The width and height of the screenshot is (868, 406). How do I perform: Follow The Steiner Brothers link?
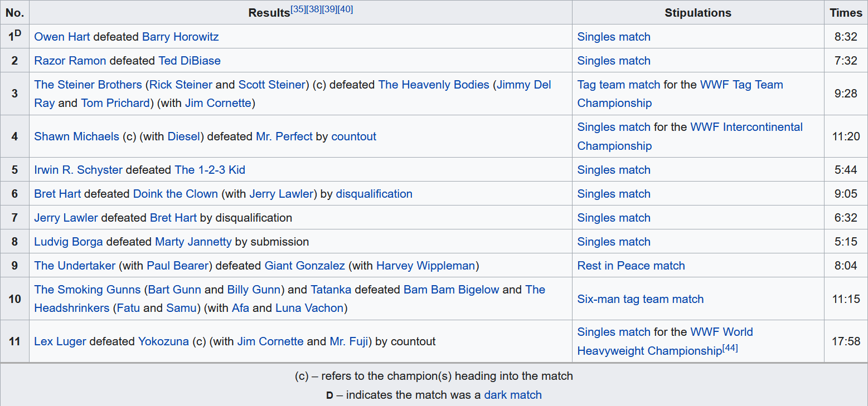coord(88,85)
